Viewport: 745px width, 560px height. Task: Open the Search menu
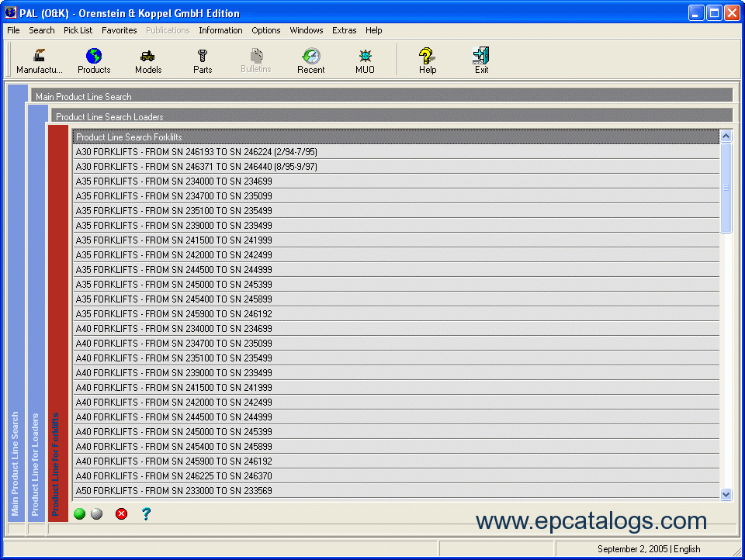tap(42, 30)
